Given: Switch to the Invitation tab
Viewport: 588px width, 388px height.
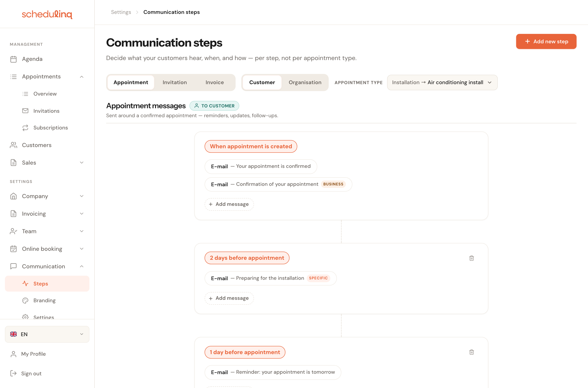Looking at the screenshot, I should coord(175,83).
